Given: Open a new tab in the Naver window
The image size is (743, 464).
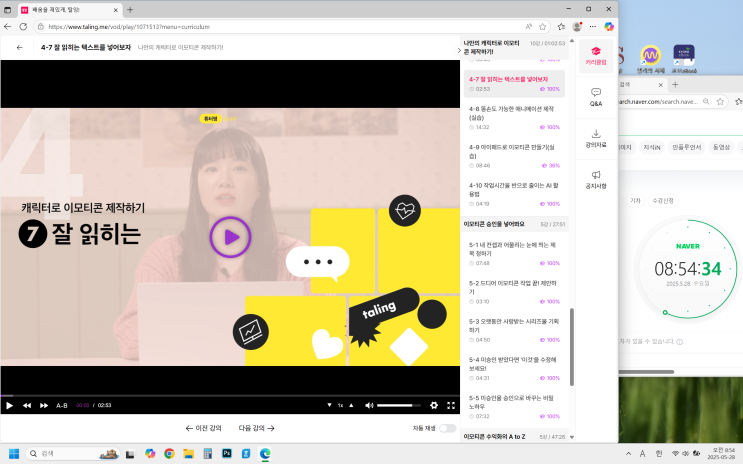Looking at the screenshot, I should [676, 84].
